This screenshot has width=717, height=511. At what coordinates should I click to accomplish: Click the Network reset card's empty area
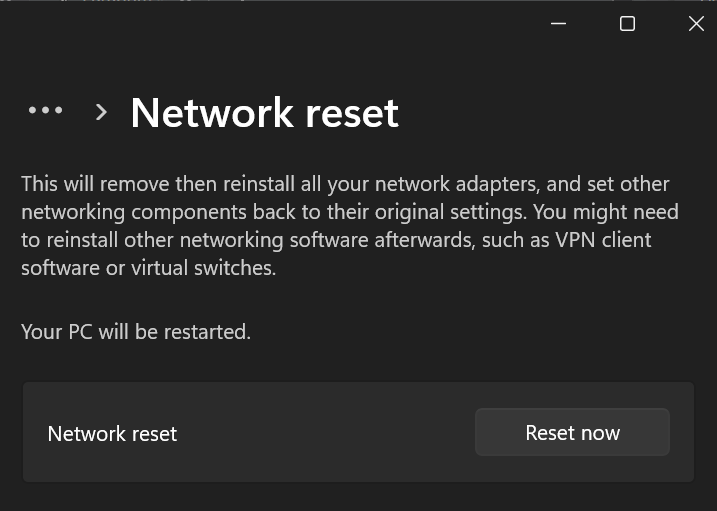click(320, 434)
